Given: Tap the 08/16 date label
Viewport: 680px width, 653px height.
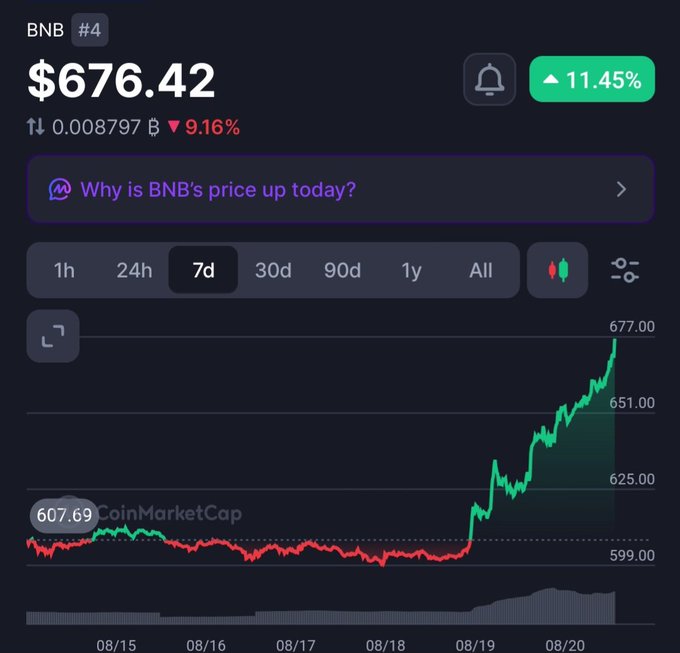Looking at the screenshot, I should pos(206,645).
